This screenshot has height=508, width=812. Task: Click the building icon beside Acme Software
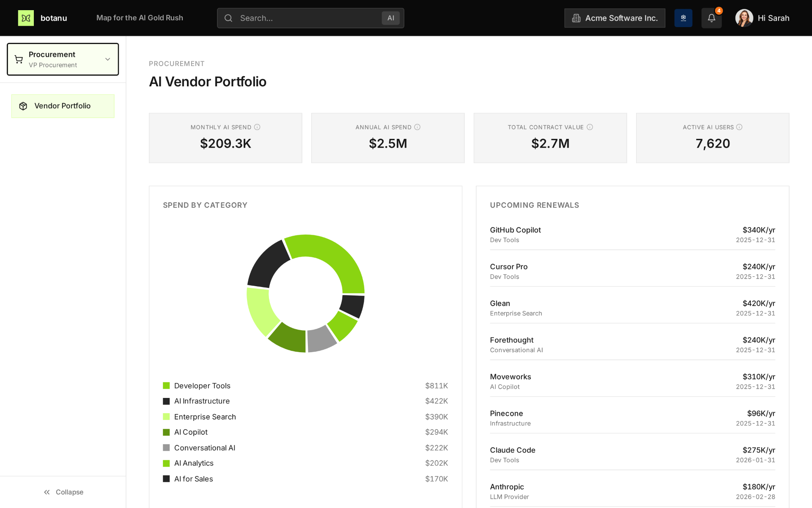(x=576, y=18)
